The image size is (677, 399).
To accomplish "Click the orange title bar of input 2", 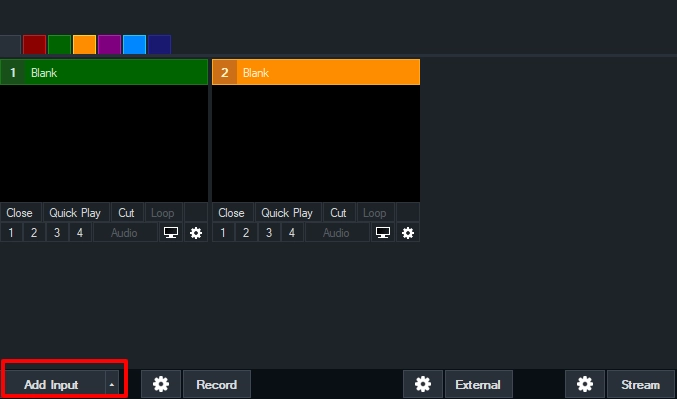I will tap(316, 72).
